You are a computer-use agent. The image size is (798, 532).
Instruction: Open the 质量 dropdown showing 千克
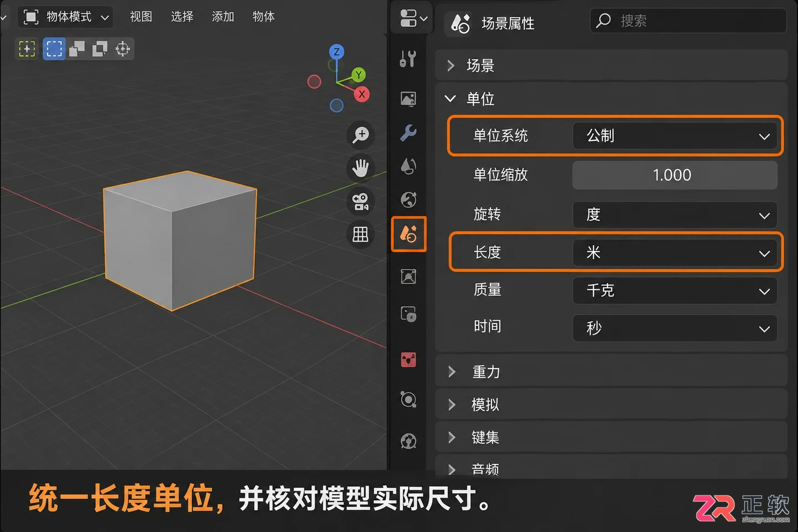click(674, 291)
